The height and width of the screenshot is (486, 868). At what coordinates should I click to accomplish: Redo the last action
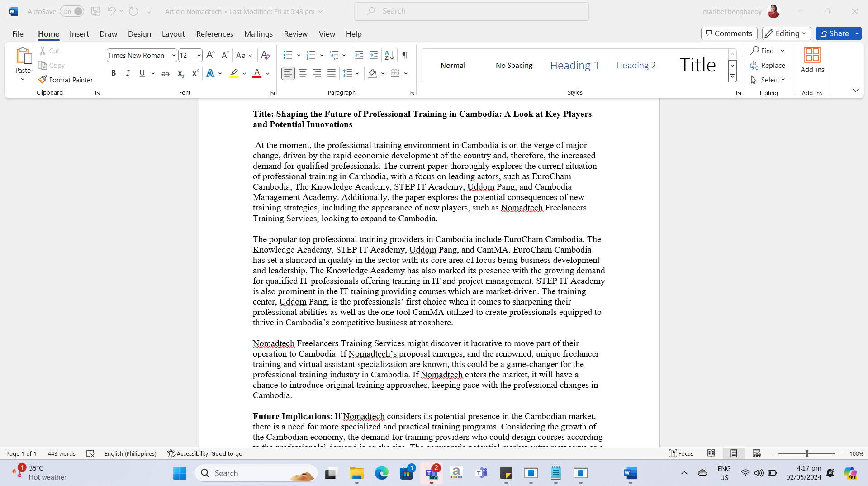point(133,11)
